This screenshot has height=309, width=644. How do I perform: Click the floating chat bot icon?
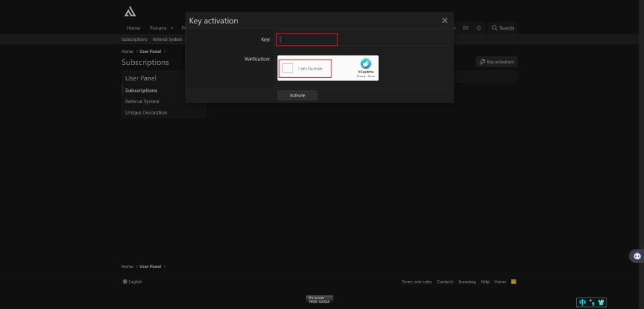click(x=637, y=256)
